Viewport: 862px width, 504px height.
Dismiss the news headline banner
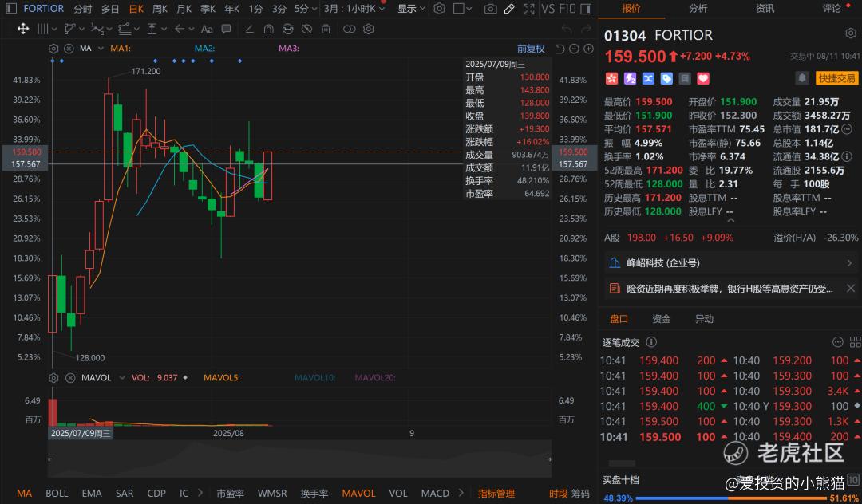click(851, 288)
